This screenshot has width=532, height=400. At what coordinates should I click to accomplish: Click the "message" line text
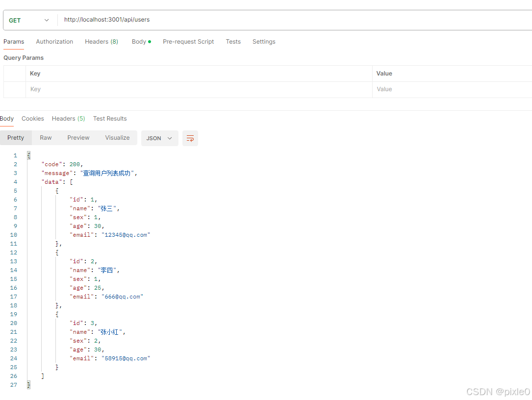pyautogui.click(x=89, y=174)
